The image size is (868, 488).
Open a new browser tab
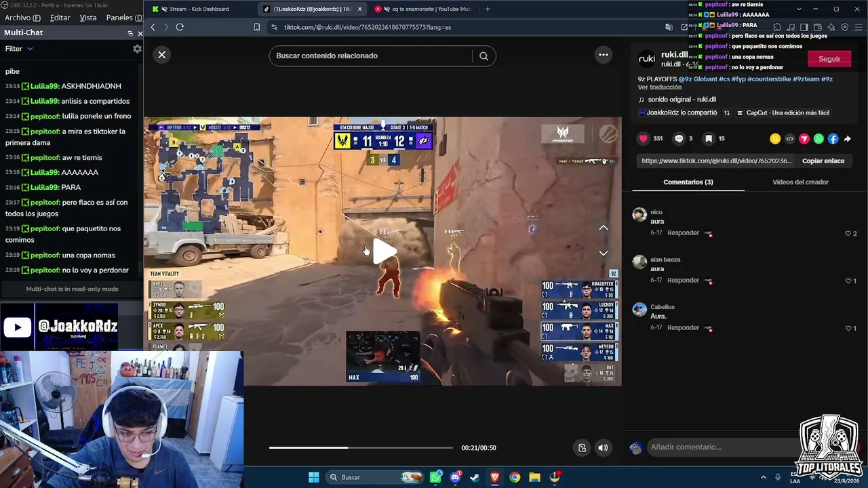pos(488,9)
